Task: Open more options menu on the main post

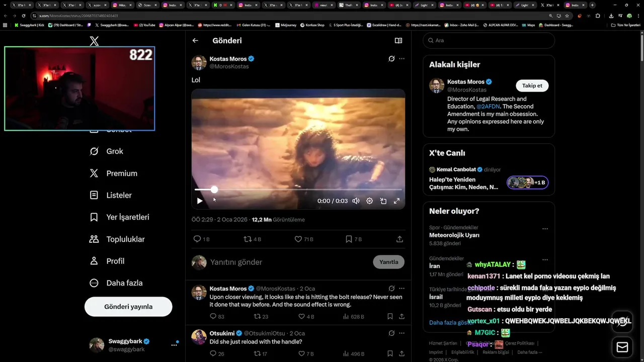Action: point(401,59)
